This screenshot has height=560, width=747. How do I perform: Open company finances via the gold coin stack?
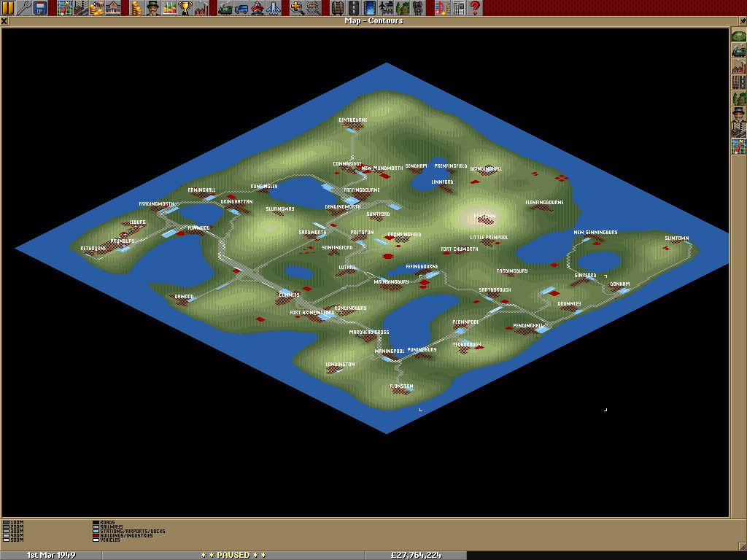(137, 7)
